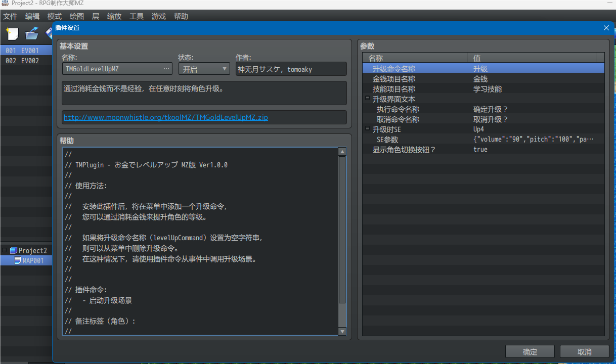Click the help panel vertical scrollbar thumb
This screenshot has width=616, height=364.
pyautogui.click(x=342, y=229)
